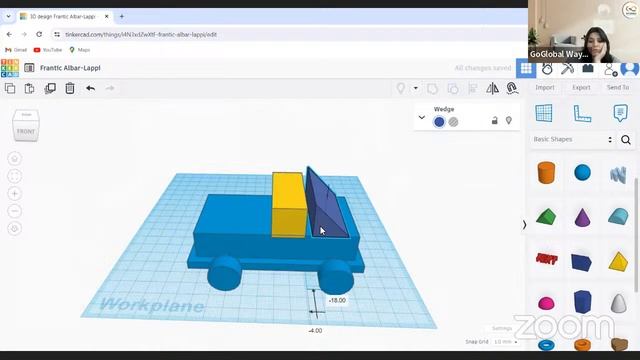This screenshot has width=640, height=360.
Task: Collapse the Wedge inspector panel
Action: [422, 118]
